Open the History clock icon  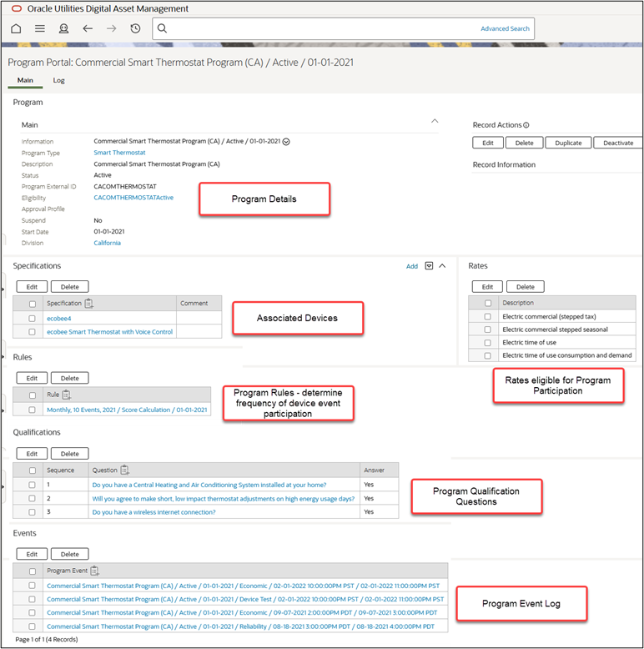135,28
